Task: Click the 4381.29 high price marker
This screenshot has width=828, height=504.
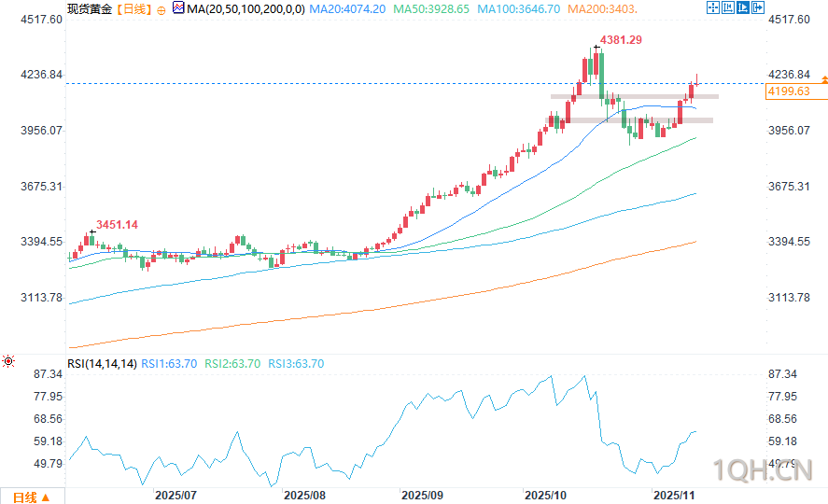Action: [621, 40]
